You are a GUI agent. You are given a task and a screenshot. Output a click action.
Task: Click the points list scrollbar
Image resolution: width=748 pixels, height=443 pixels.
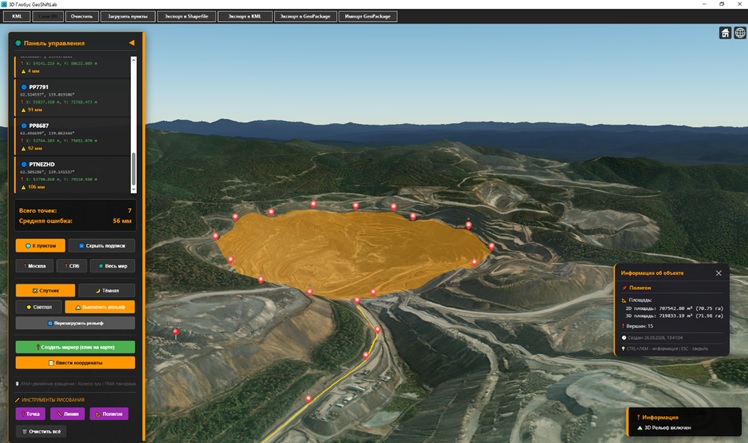(133, 172)
